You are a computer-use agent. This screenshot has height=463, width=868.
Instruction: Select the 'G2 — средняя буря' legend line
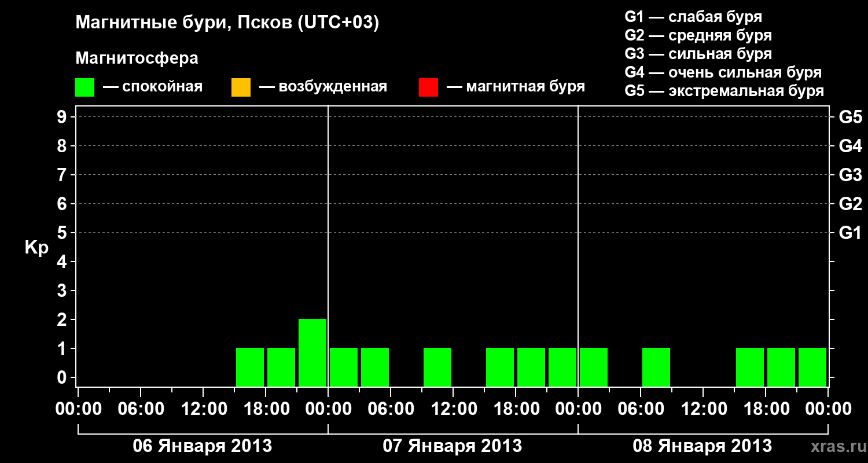click(x=698, y=35)
